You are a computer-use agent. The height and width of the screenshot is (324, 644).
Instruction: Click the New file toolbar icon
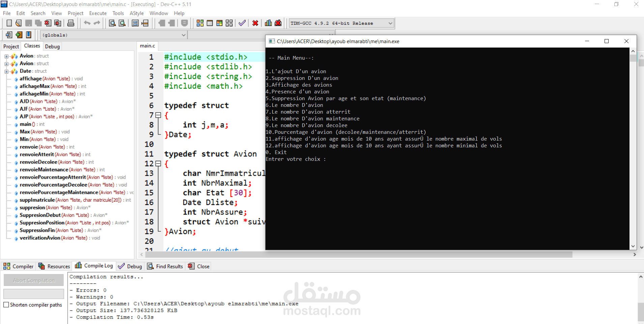[x=9, y=23]
